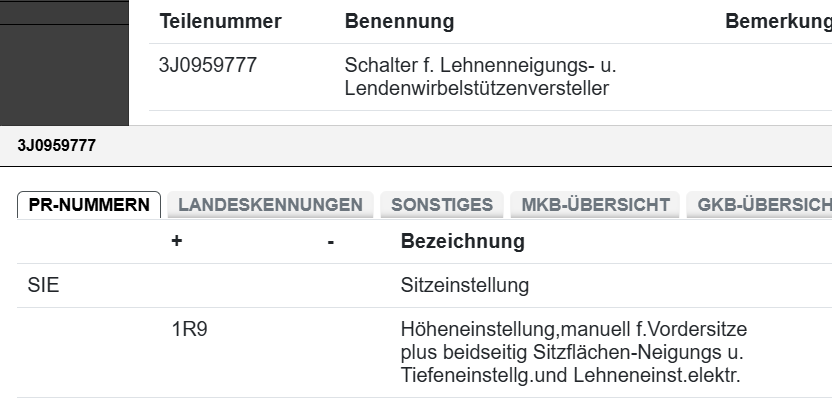
Task: Click the plus column header
Action: click(177, 242)
